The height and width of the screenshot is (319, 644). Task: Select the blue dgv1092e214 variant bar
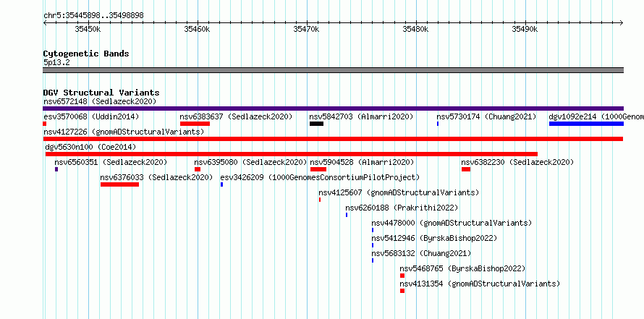(587, 124)
